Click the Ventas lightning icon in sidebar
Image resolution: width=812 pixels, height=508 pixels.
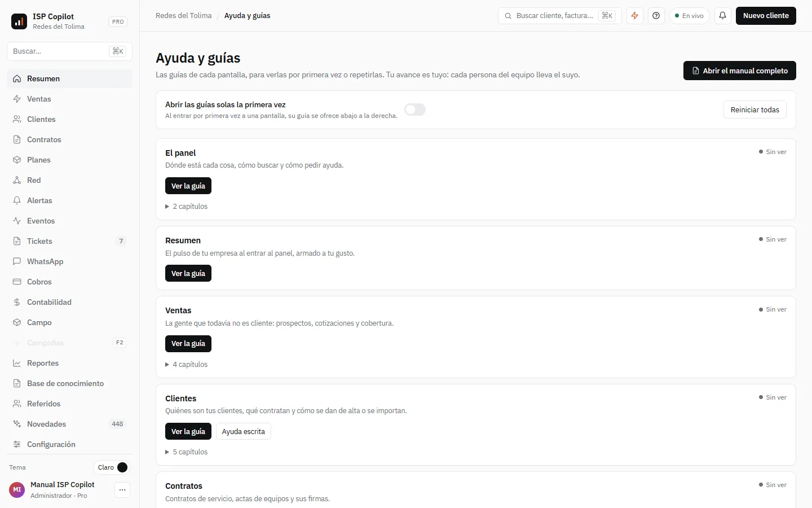pos(17,99)
